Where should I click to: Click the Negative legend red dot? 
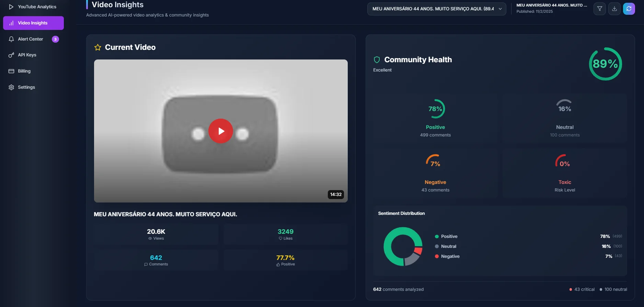(437, 256)
